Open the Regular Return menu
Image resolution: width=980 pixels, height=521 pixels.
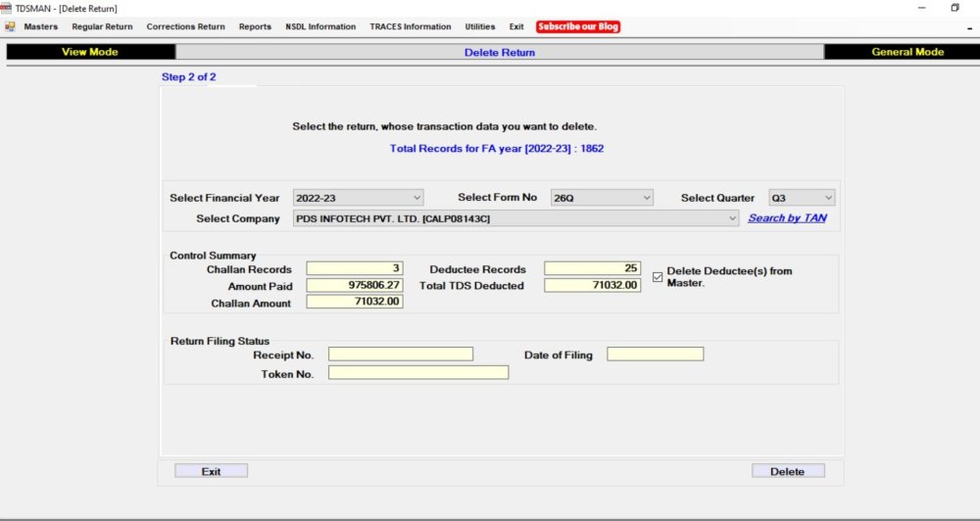click(102, 26)
